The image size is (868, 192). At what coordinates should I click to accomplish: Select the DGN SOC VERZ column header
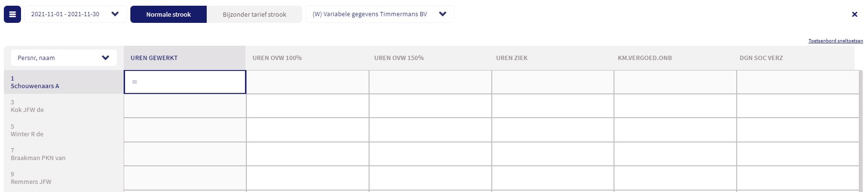(761, 58)
